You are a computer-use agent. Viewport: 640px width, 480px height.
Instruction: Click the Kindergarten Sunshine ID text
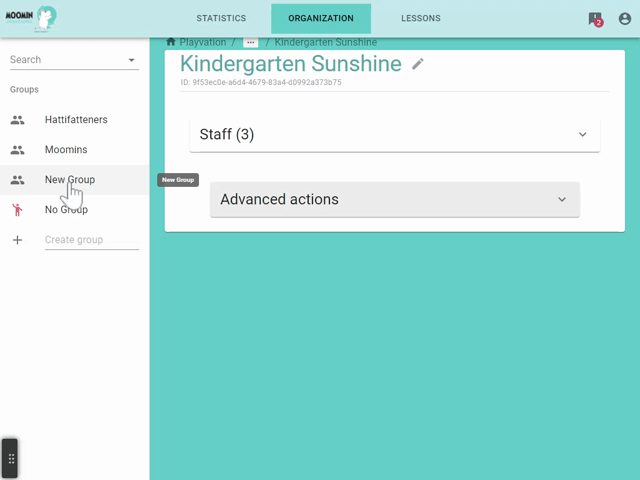[x=261, y=82]
